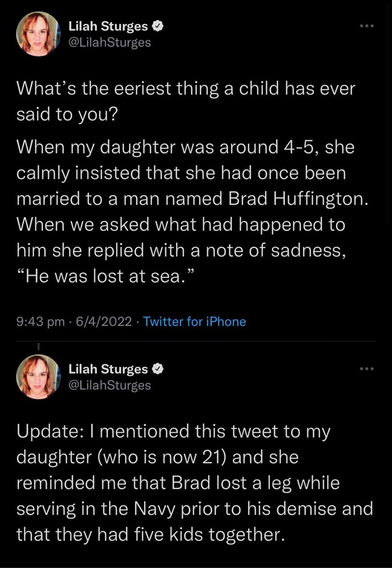Click the Lilah Sturges name on the Update tweet

(108, 368)
